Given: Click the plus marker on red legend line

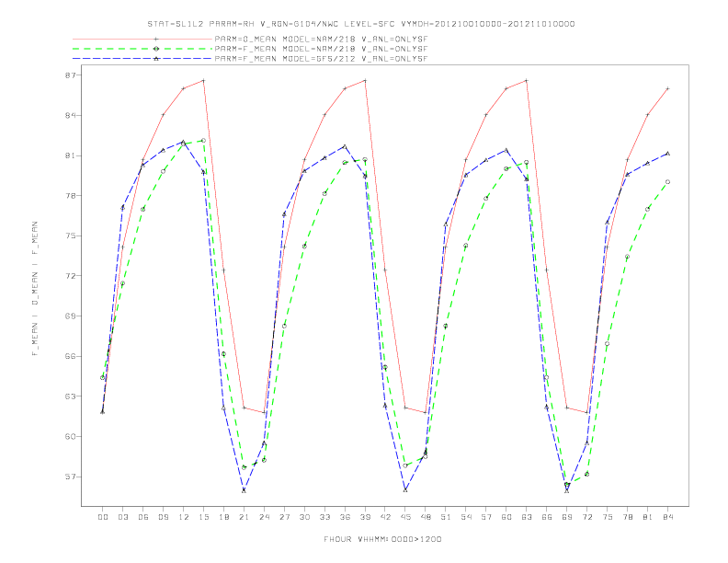Looking at the screenshot, I should tap(156, 40).
